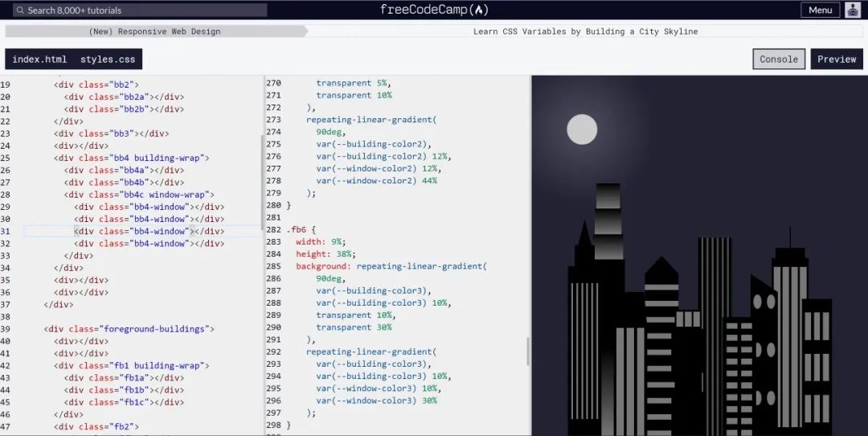868x436 pixels.
Task: Click the 'bb4c window-wrap' div line
Action: 139,195
